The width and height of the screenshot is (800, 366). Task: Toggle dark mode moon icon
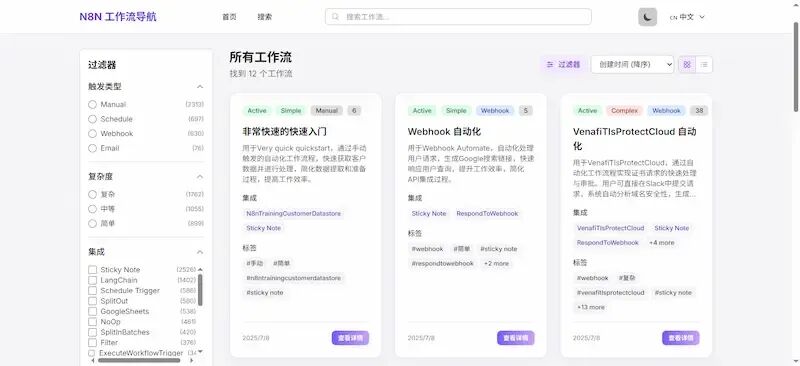pyautogui.click(x=647, y=17)
